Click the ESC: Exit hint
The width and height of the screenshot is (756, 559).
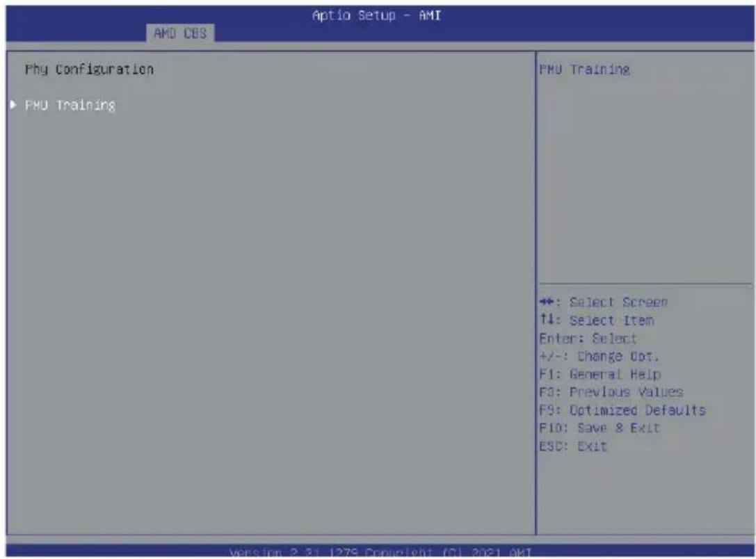tap(573, 446)
